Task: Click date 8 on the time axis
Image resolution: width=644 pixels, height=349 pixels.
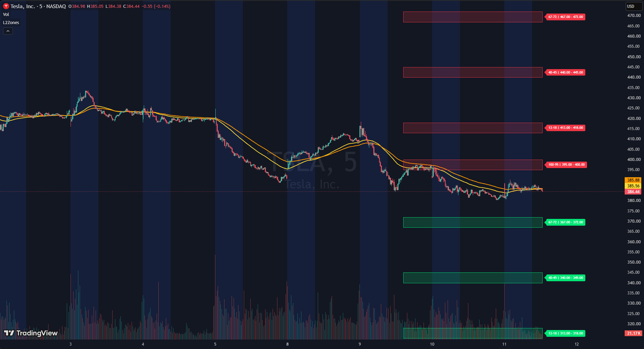Action: click(x=288, y=344)
